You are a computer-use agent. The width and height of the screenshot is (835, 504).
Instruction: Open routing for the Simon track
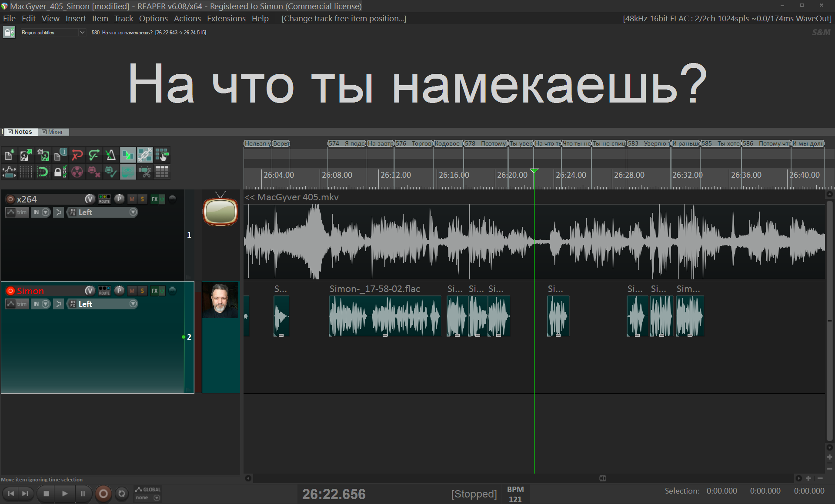point(104,291)
